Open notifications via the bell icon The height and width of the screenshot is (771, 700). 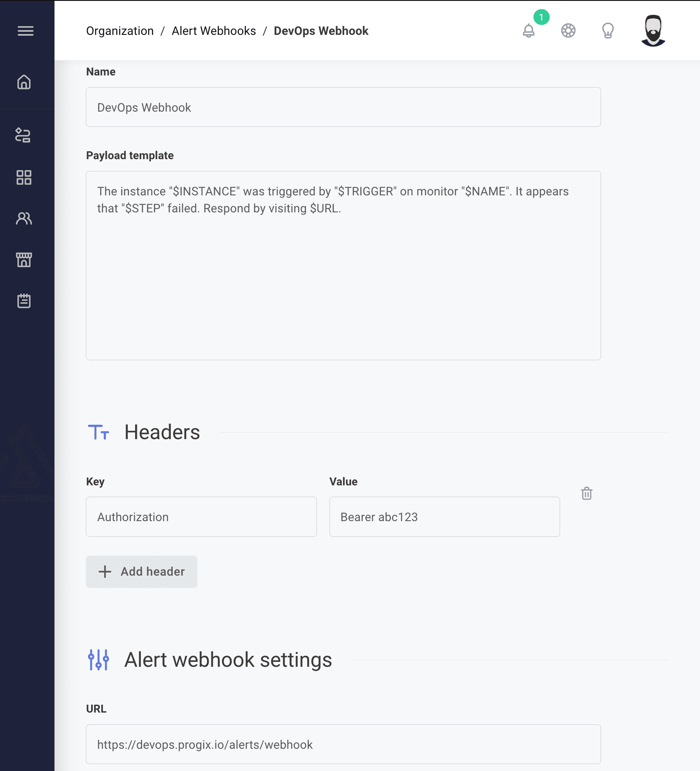pyautogui.click(x=529, y=31)
